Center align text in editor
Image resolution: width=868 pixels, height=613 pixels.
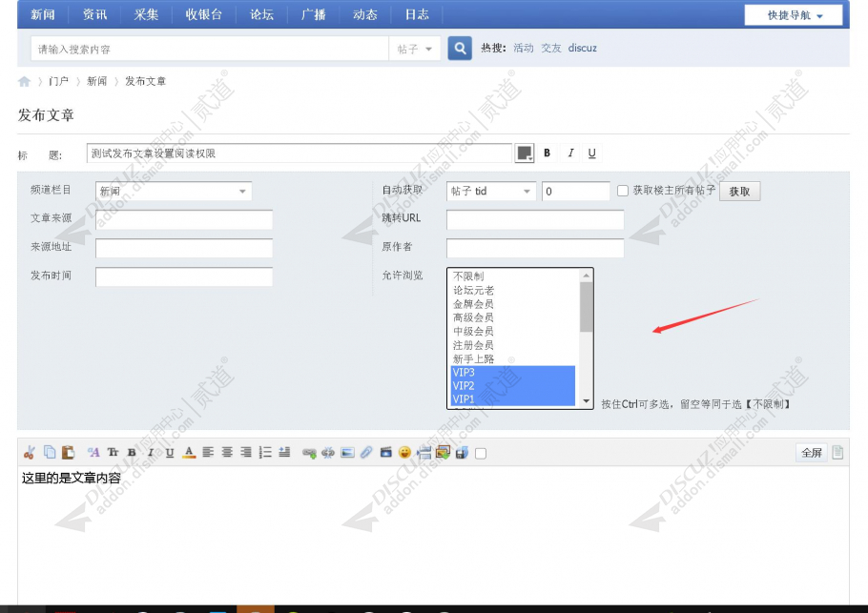point(227,453)
